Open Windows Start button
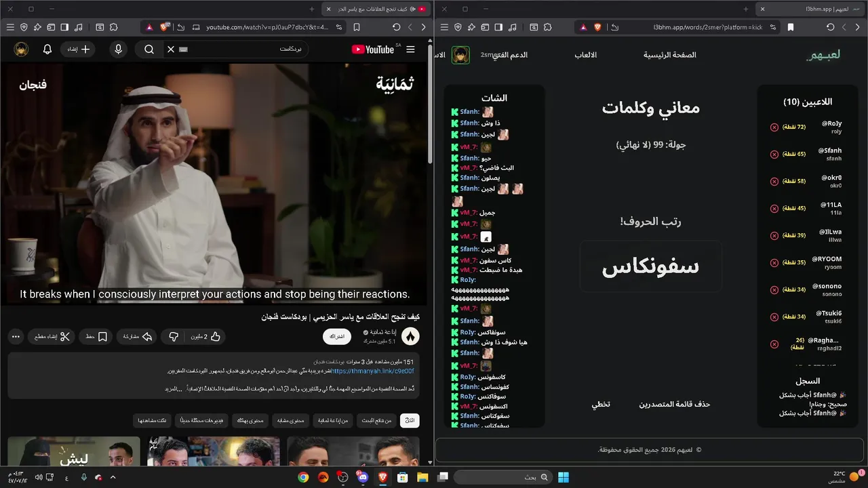The width and height of the screenshot is (868, 488). click(564, 477)
